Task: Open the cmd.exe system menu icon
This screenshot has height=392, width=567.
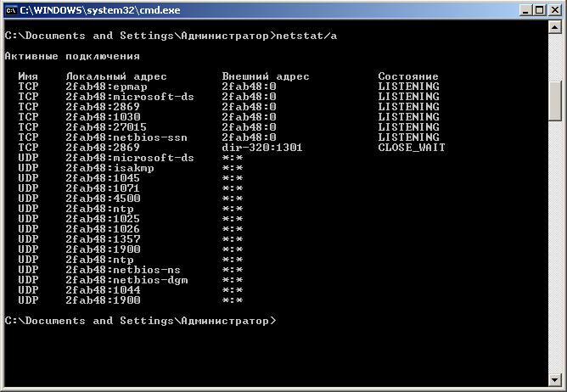Action: tap(11, 10)
